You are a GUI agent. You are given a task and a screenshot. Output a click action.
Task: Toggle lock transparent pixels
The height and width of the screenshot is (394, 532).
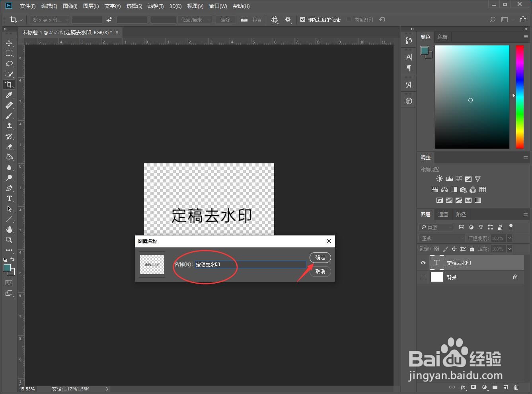click(x=437, y=249)
